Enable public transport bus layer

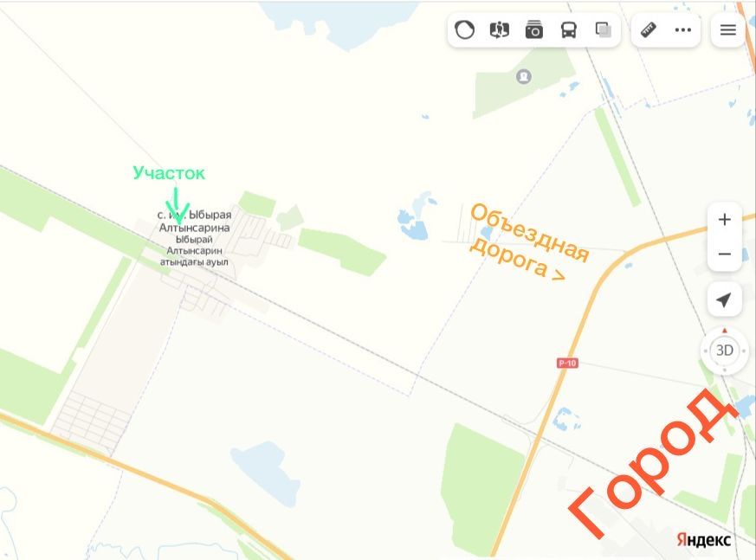point(568,30)
